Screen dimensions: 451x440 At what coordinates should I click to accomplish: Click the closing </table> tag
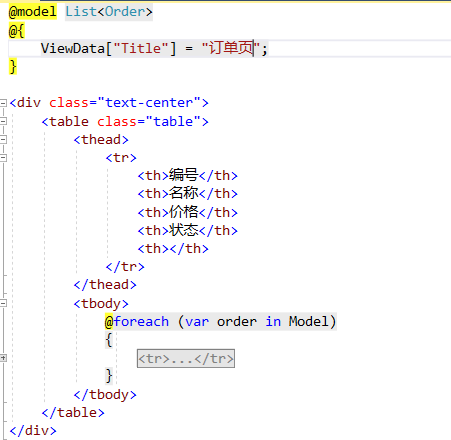pos(73,413)
